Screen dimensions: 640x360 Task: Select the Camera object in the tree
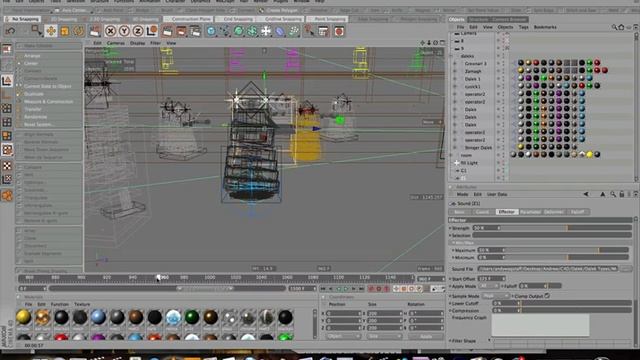tap(469, 33)
